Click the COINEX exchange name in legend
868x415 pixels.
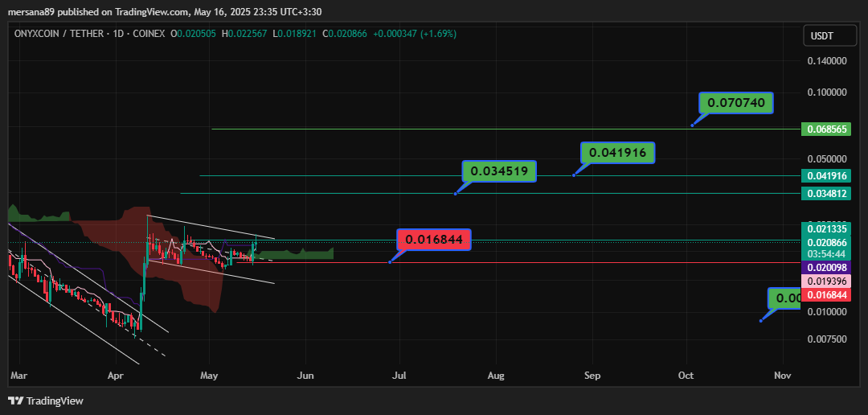coord(145,34)
